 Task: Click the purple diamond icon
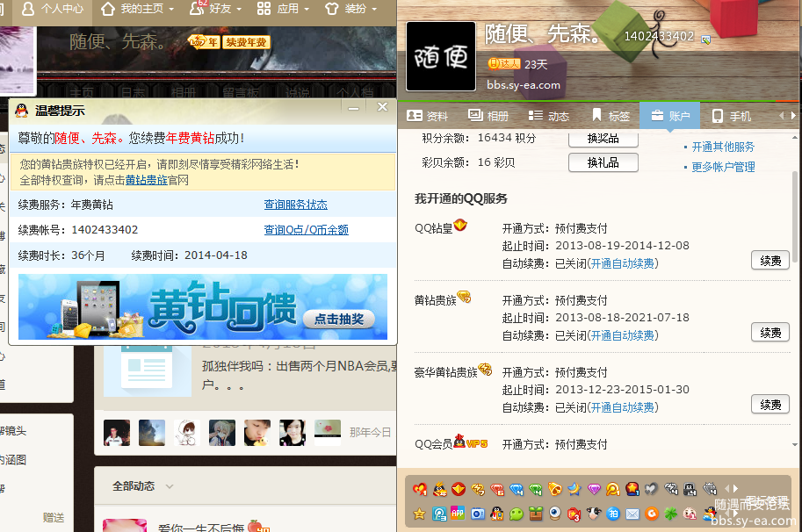pos(594,489)
